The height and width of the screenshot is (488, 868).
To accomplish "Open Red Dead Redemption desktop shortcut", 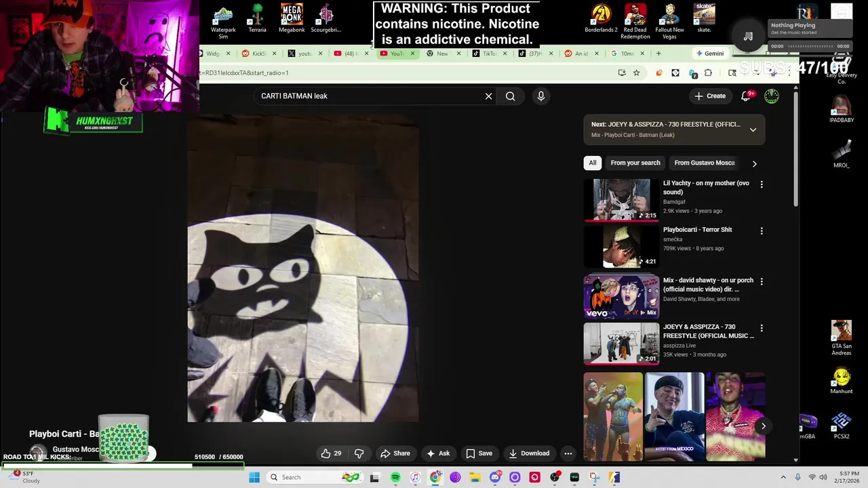I will pos(635,22).
